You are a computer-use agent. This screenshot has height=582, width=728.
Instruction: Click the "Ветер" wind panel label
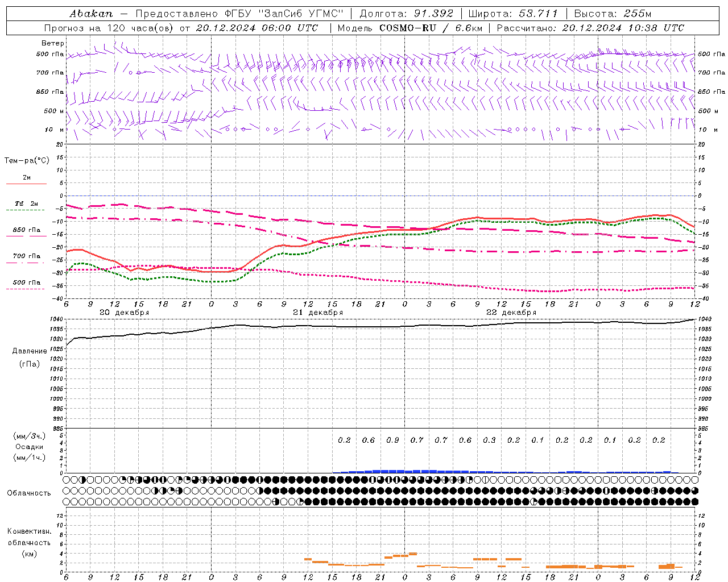tap(53, 43)
